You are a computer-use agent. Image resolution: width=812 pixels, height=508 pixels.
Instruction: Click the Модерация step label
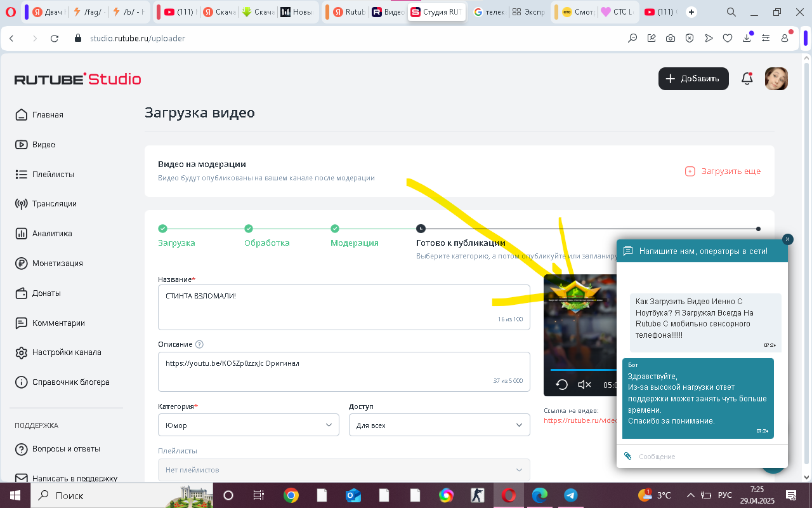(x=355, y=243)
